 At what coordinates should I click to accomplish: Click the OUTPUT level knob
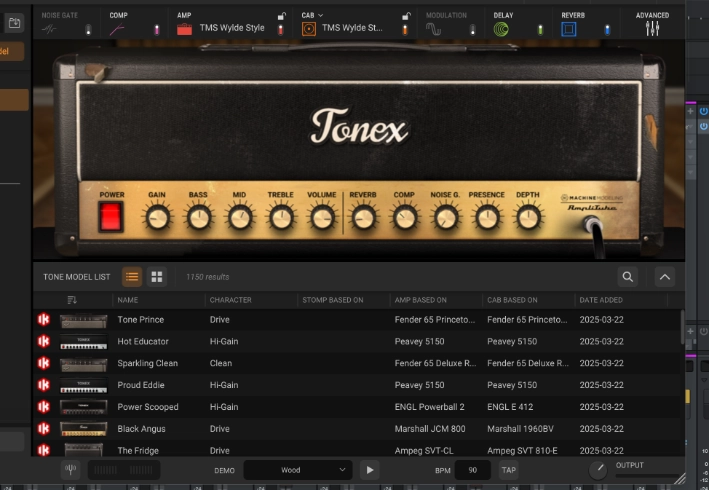pos(598,471)
